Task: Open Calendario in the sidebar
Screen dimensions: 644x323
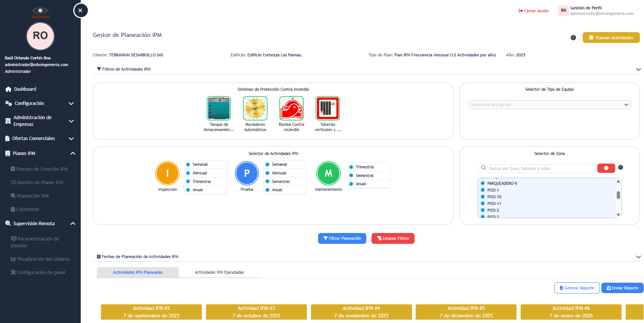Action: (x=27, y=209)
